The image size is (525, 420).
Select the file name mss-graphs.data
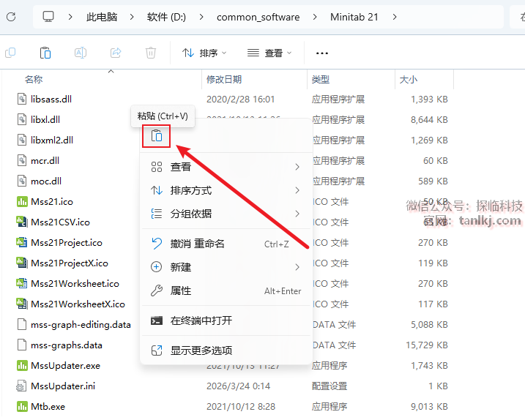(67, 345)
